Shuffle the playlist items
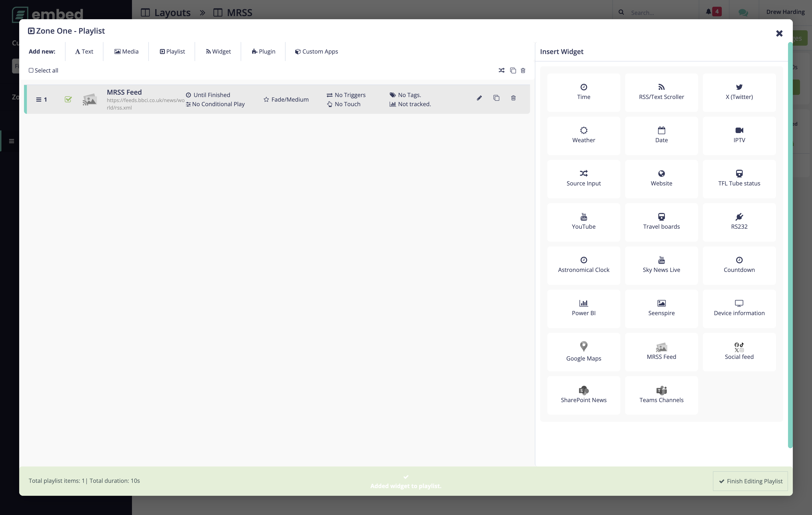This screenshot has height=515, width=812. (x=502, y=70)
